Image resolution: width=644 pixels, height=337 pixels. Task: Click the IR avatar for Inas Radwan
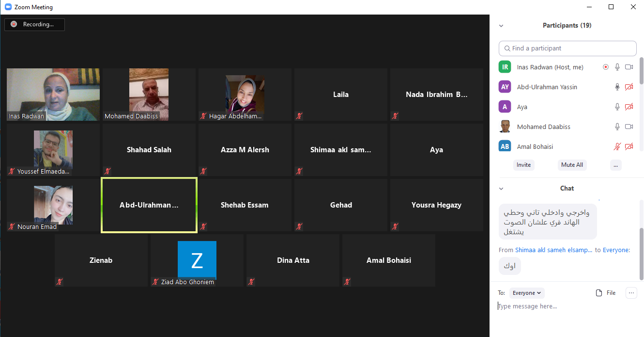click(505, 67)
